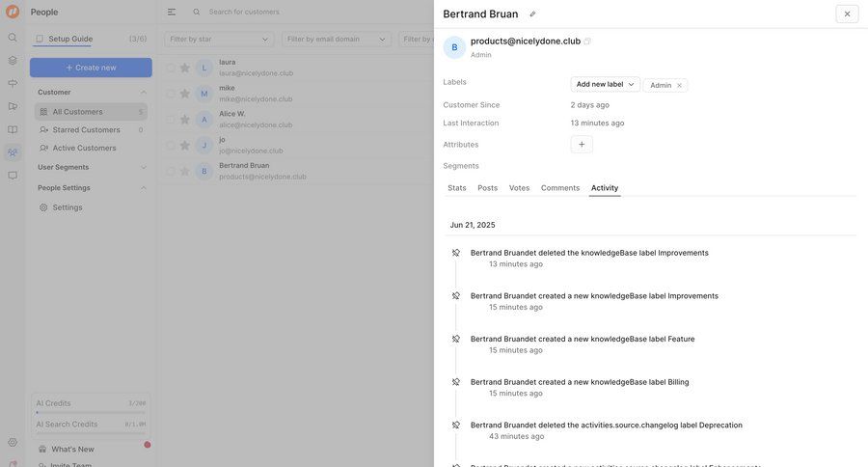Star the customer Alice W.

tap(185, 120)
